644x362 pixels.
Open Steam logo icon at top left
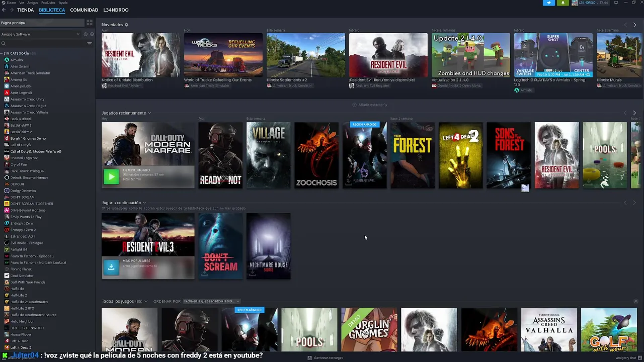(x=3, y=3)
